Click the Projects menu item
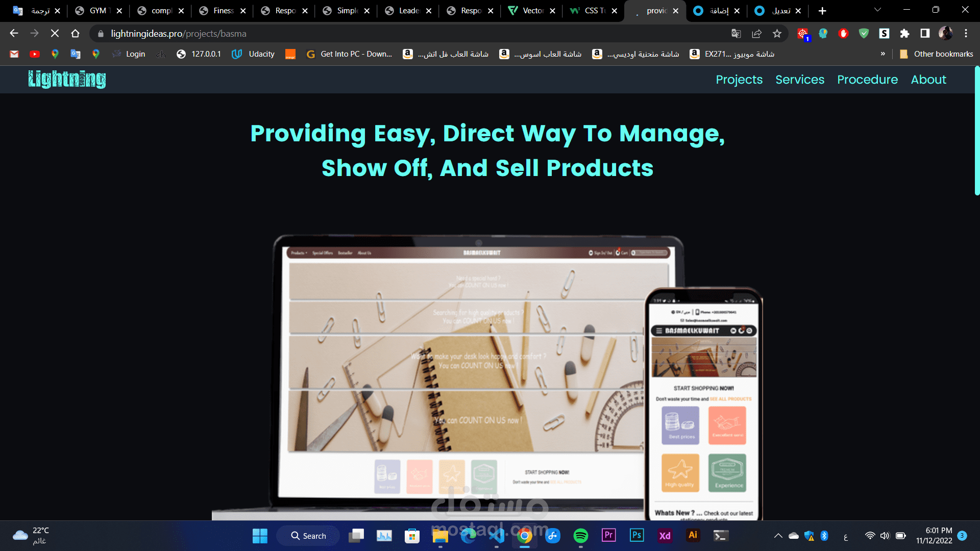980x551 pixels. tap(739, 80)
